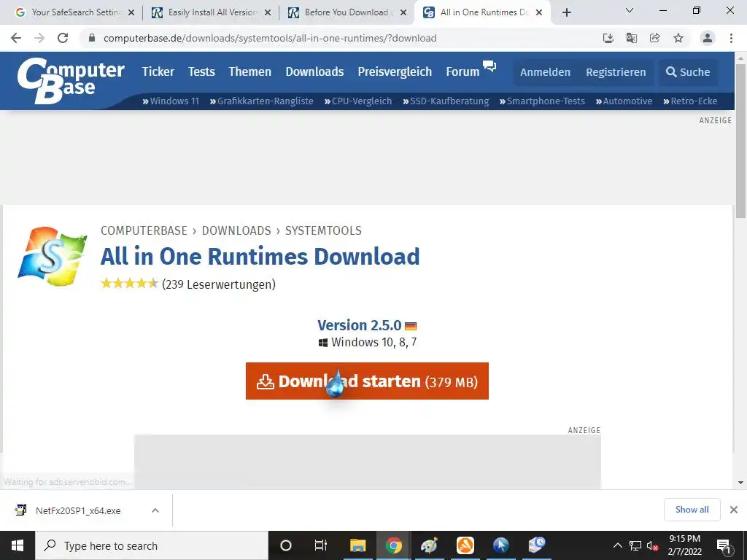Go back with the browser back arrow

16,38
